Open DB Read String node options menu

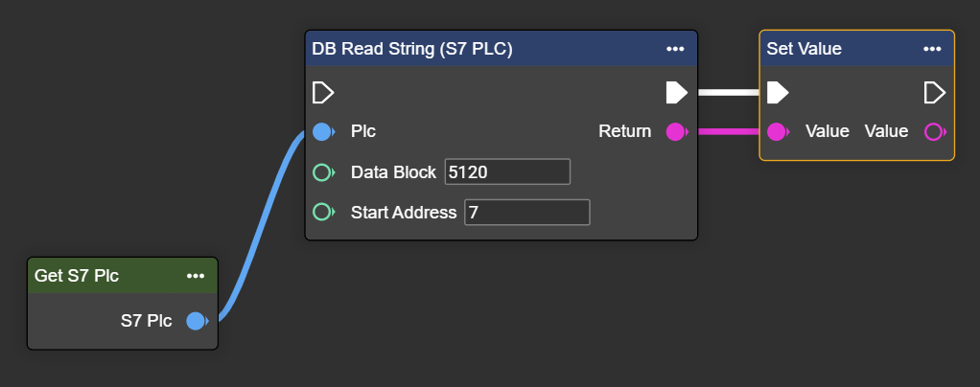coord(675,49)
